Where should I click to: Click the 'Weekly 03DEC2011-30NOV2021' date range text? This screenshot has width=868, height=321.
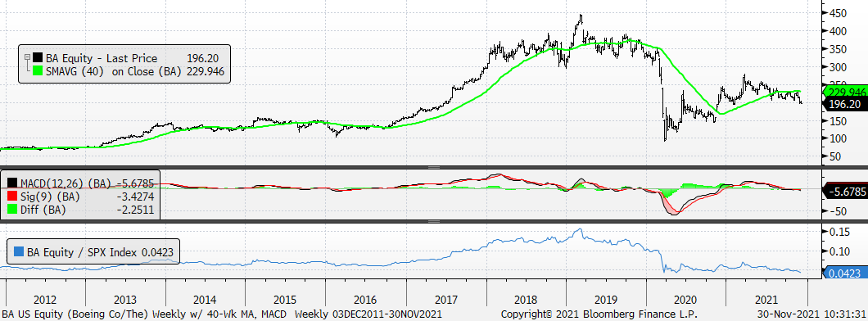(x=368, y=314)
